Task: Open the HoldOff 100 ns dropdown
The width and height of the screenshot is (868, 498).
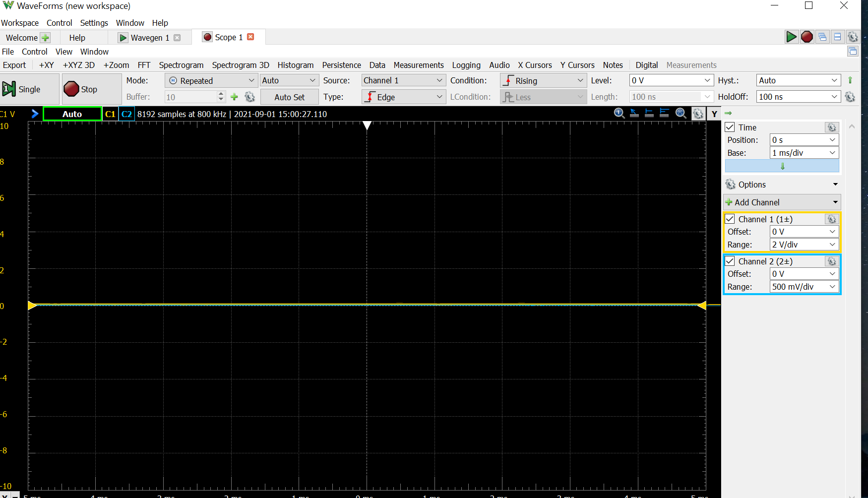Action: coord(798,97)
